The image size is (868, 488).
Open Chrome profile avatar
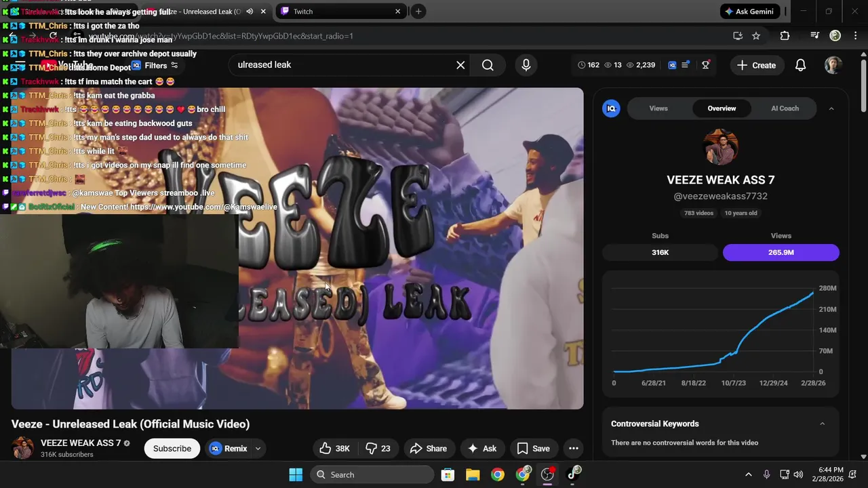coord(835,35)
